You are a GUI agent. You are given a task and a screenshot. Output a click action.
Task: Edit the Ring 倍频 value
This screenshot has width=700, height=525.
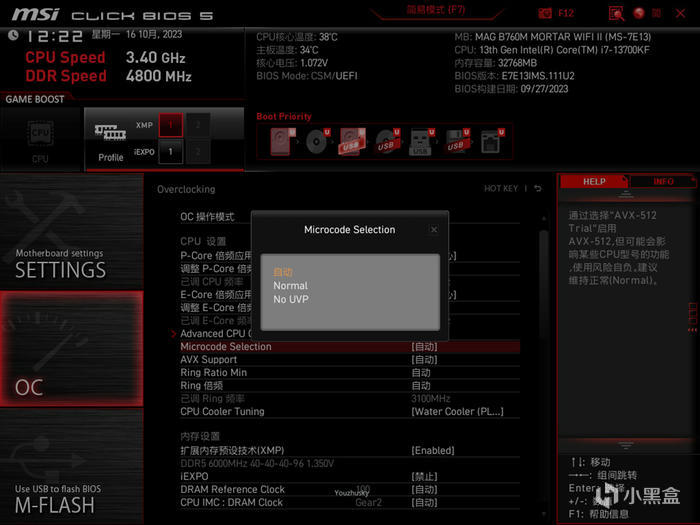click(421, 386)
